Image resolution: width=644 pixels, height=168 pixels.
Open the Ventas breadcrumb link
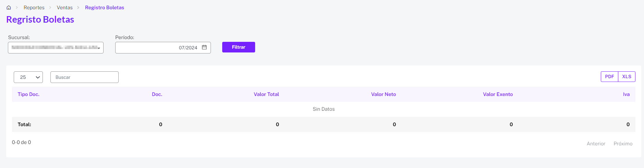click(x=65, y=8)
